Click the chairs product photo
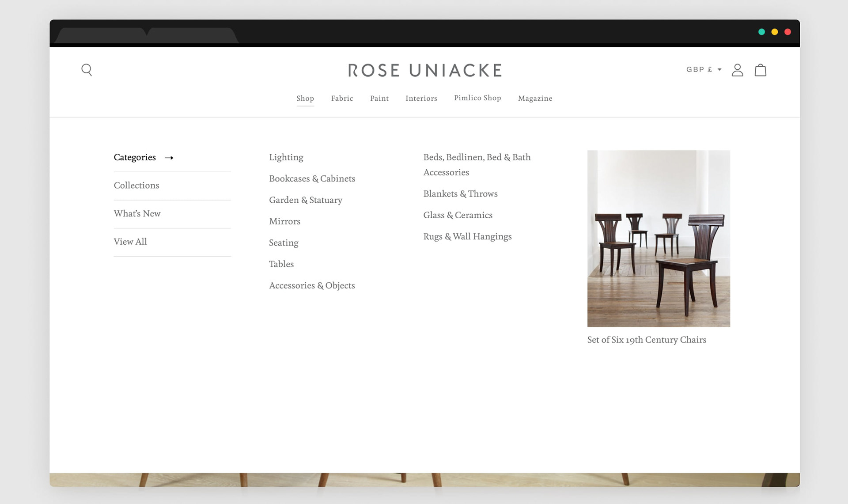The image size is (848, 504). [x=659, y=239]
